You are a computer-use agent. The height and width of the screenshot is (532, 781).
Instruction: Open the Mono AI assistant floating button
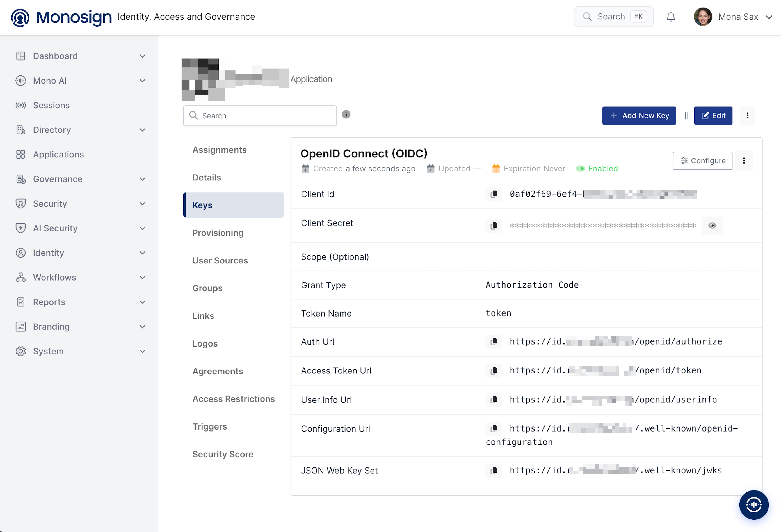[x=754, y=505]
